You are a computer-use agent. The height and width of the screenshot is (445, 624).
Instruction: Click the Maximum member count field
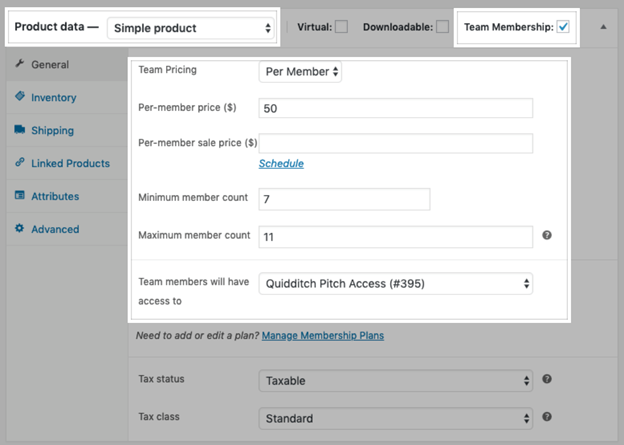(396, 237)
